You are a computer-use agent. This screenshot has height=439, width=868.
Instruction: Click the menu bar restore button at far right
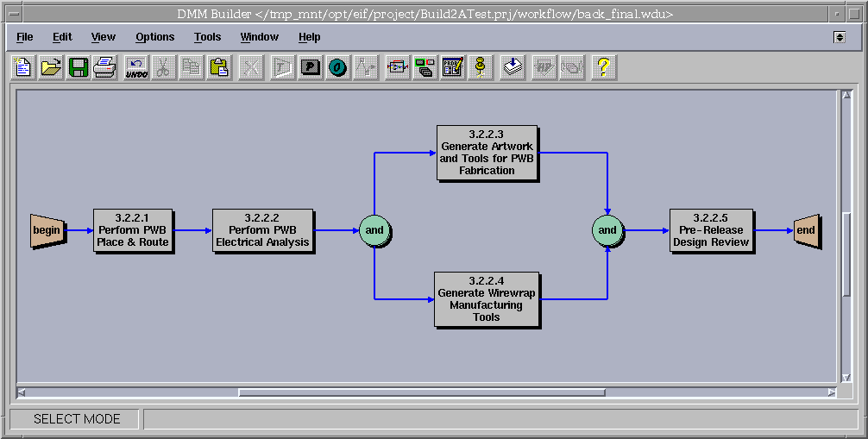point(840,37)
